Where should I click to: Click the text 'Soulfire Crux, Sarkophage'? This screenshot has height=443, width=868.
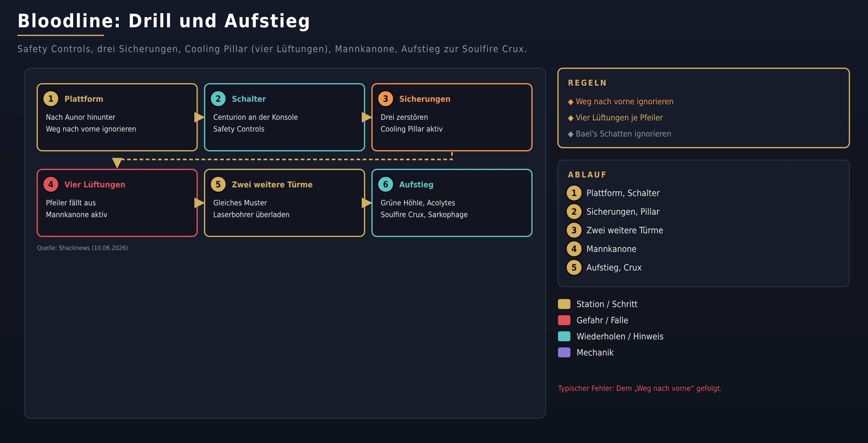coord(424,214)
